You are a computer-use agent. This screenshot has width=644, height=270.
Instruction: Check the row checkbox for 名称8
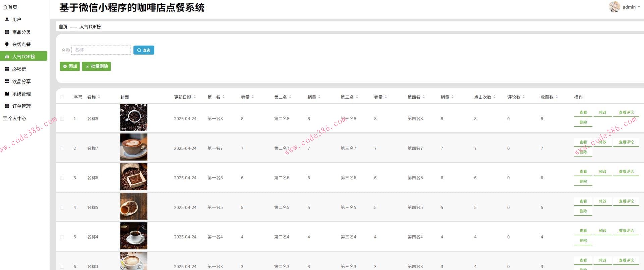[62, 119]
